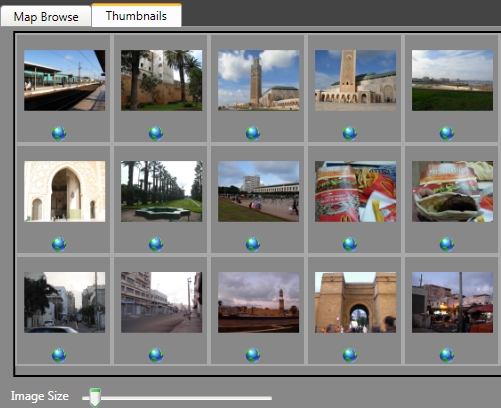Select the Thumbnails tab
Screen dimensions: 501x408
tap(136, 15)
